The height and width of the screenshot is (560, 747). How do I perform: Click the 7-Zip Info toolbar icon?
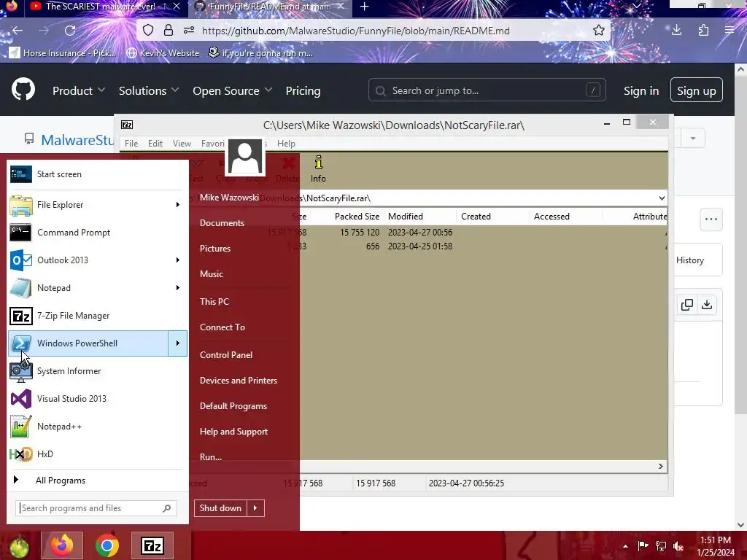(318, 168)
